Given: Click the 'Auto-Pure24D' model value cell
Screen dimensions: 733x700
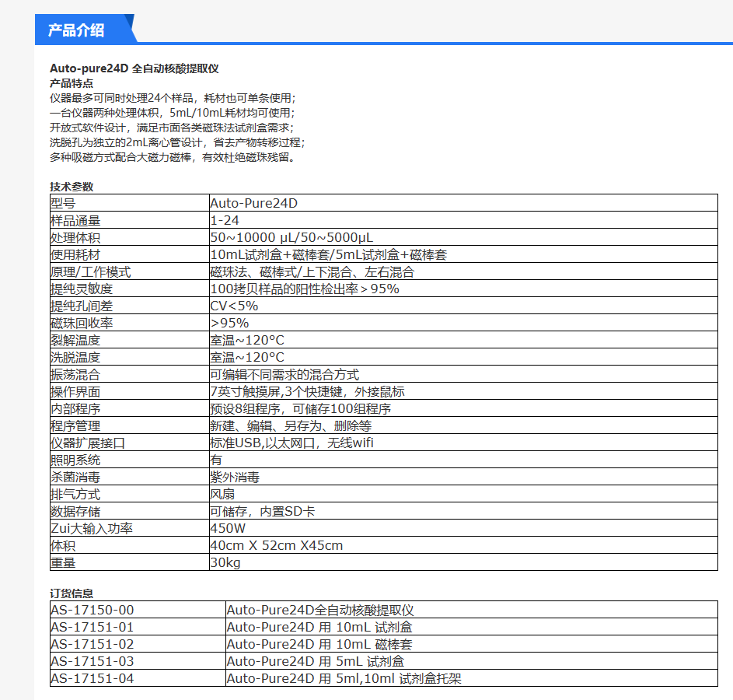Looking at the screenshot, I should 463,203.
